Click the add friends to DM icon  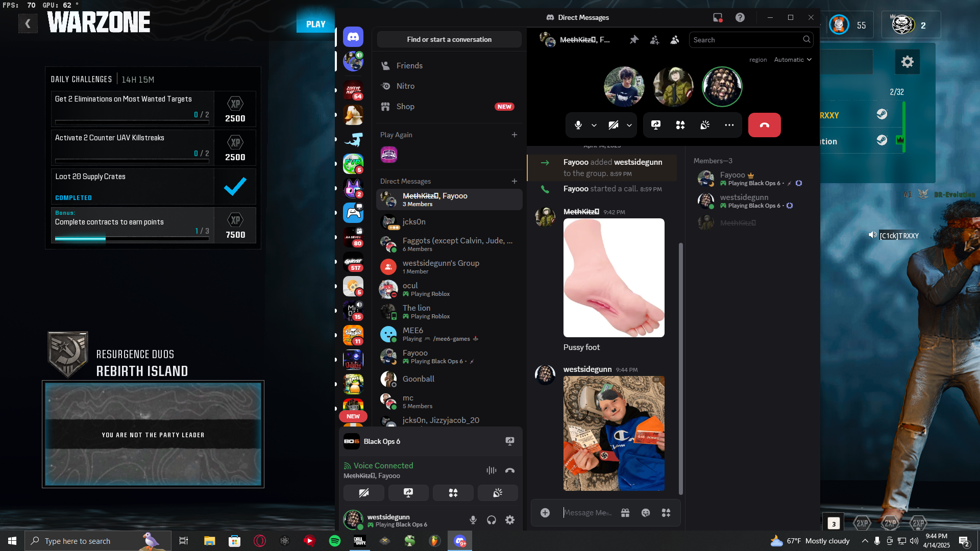[x=654, y=40]
